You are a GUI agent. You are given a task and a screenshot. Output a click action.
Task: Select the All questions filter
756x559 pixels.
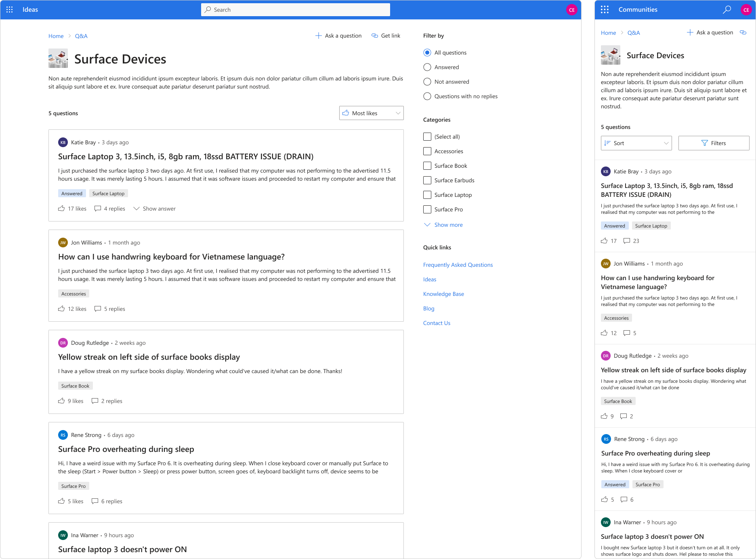coord(427,53)
